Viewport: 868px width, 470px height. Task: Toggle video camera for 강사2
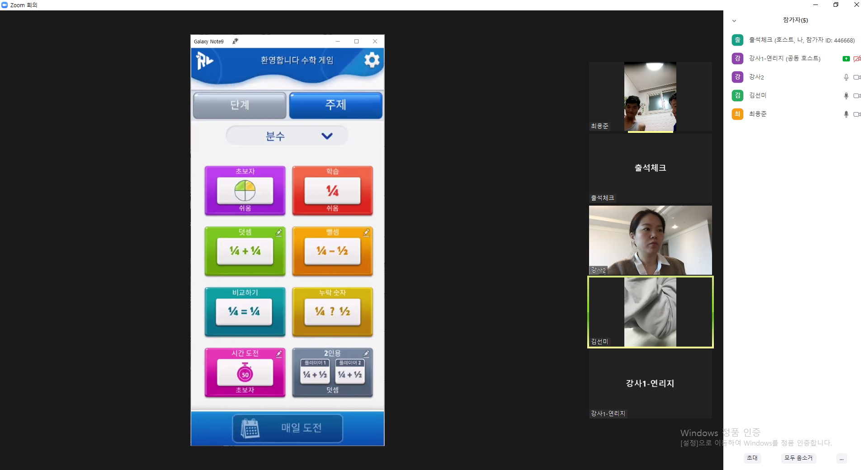pyautogui.click(x=857, y=77)
